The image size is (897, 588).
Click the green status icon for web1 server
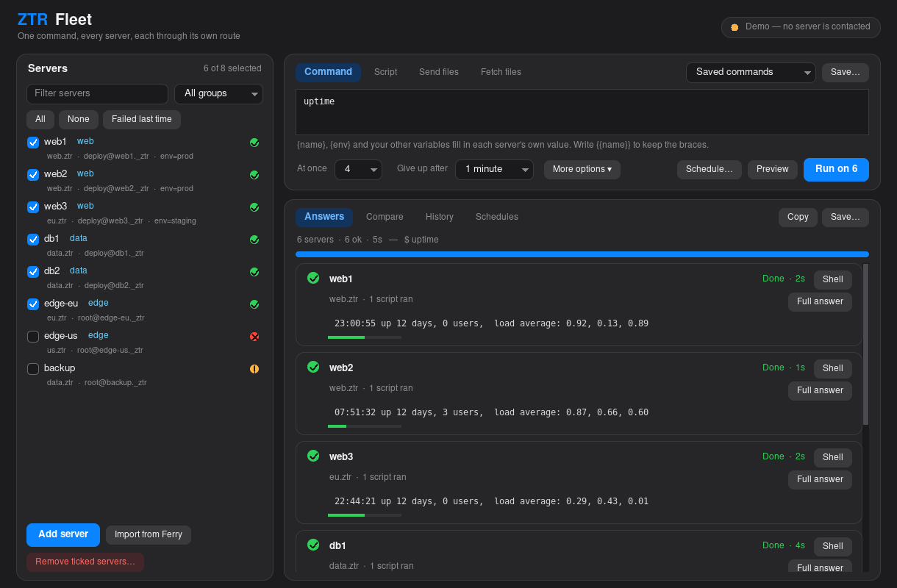(254, 143)
